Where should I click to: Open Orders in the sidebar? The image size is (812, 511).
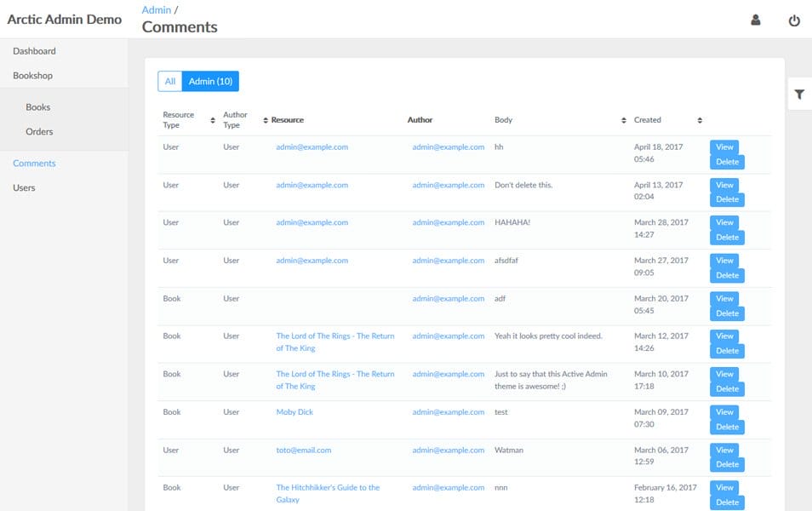click(x=39, y=132)
